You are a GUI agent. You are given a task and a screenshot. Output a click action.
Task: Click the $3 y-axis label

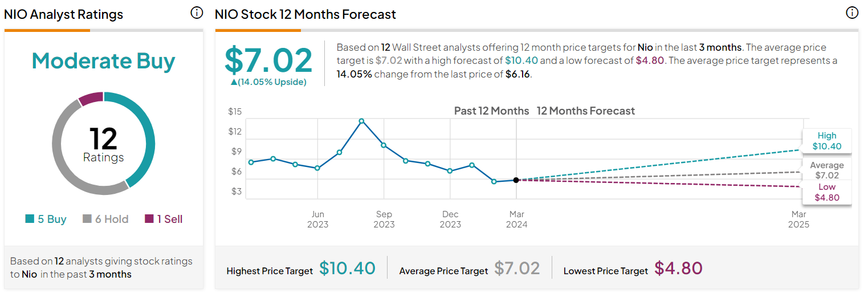click(x=236, y=192)
